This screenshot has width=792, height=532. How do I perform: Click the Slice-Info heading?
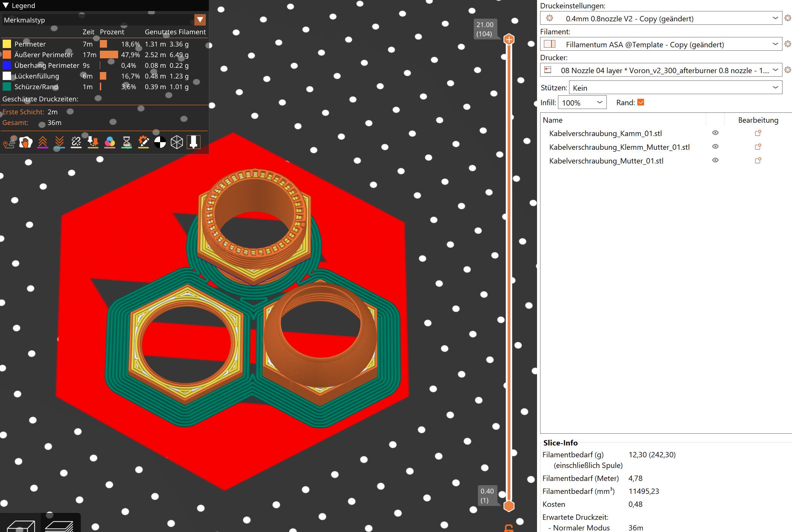[x=560, y=443]
